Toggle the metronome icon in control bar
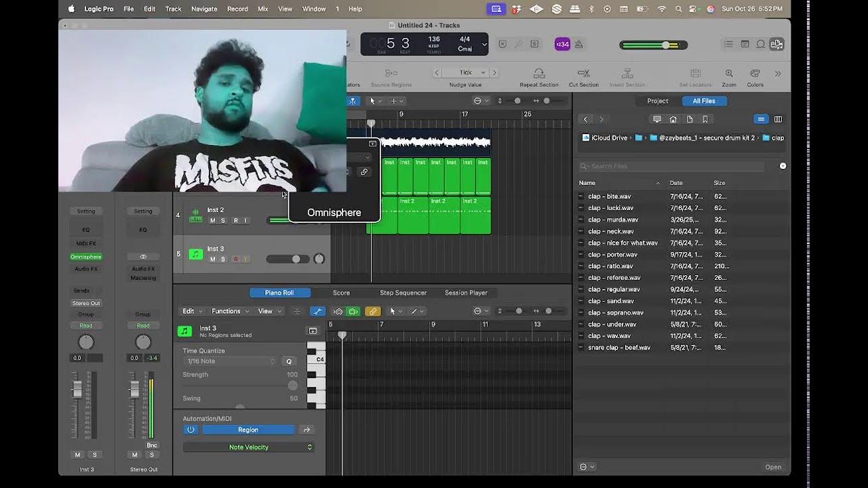This screenshot has height=488, width=868. 579,44
